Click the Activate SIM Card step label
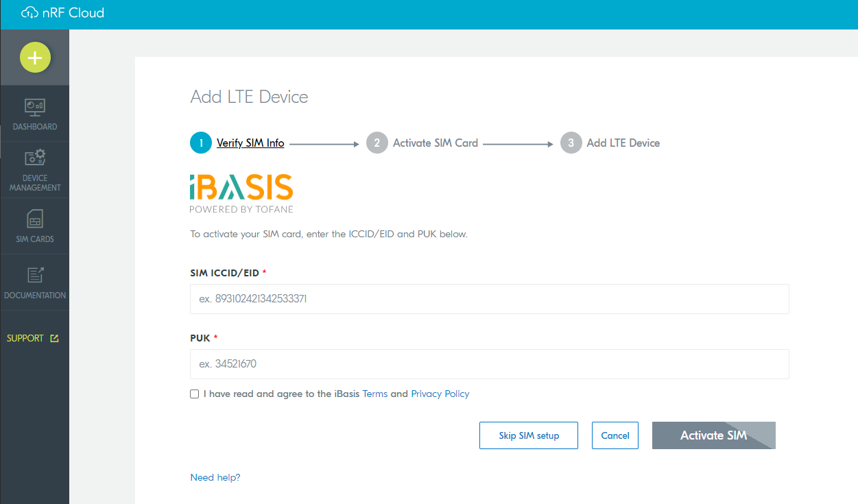 click(435, 143)
